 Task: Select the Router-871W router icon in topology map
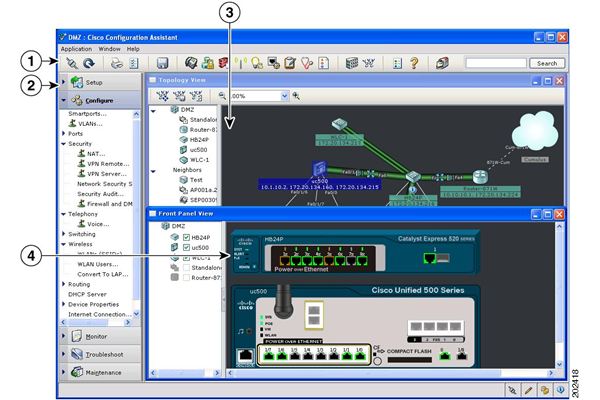click(480, 176)
